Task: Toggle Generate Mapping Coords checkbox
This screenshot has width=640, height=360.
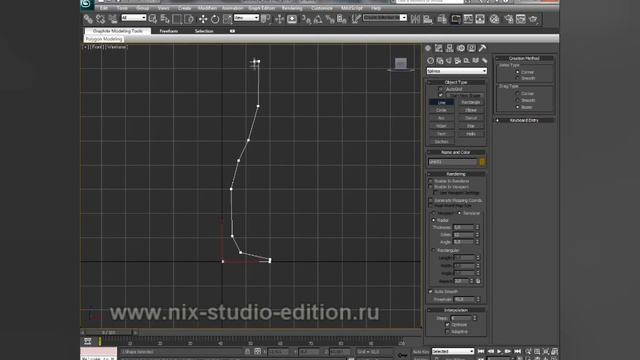Action: click(431, 200)
